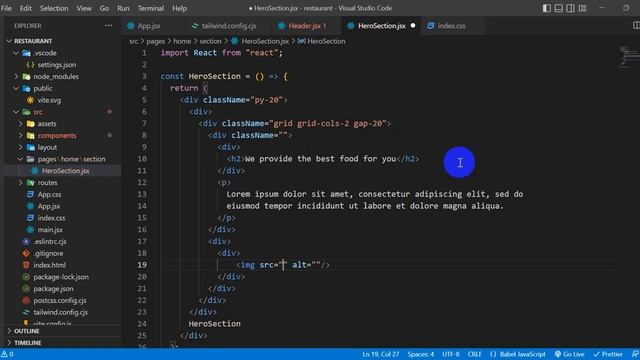
Task: Open Terminal menu
Action: click(x=151, y=8)
